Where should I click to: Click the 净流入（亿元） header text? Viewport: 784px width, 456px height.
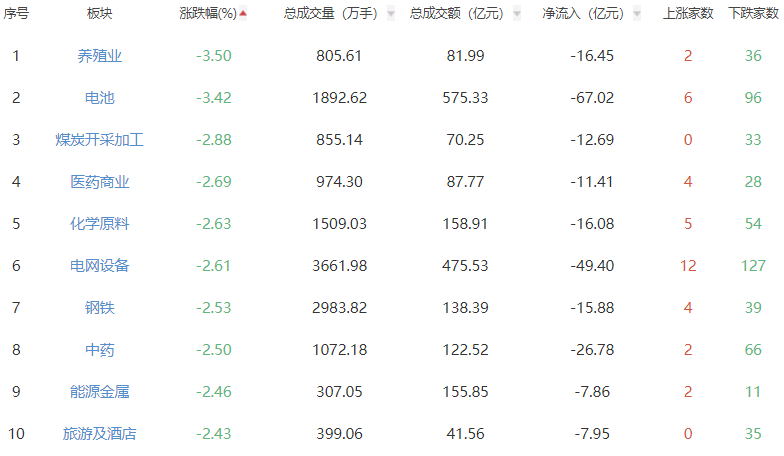pos(583,14)
